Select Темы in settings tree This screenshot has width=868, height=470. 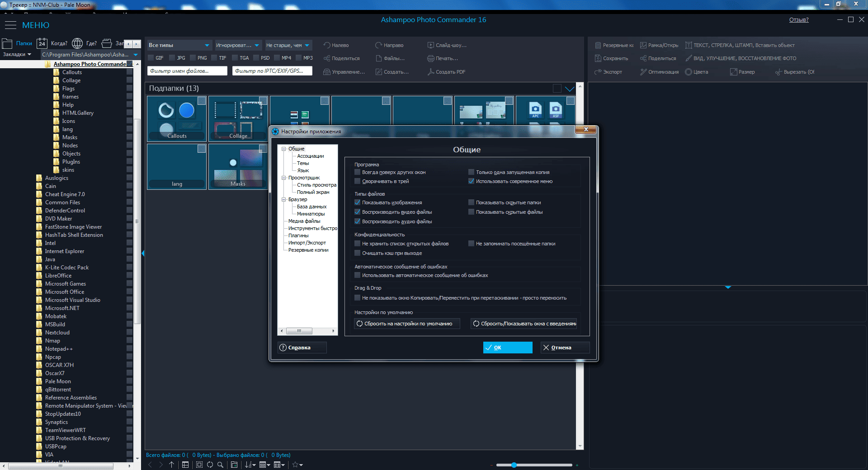[303, 163]
